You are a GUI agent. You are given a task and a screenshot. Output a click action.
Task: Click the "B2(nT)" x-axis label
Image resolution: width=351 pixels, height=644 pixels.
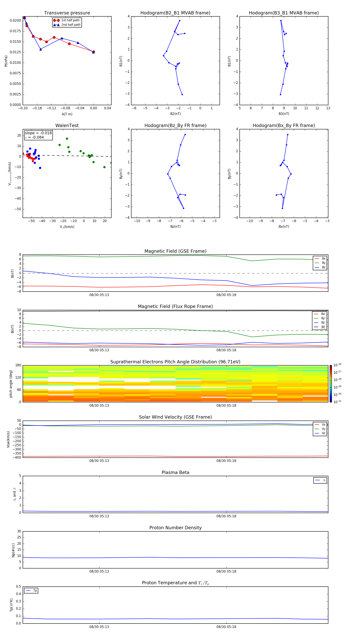pos(175,114)
